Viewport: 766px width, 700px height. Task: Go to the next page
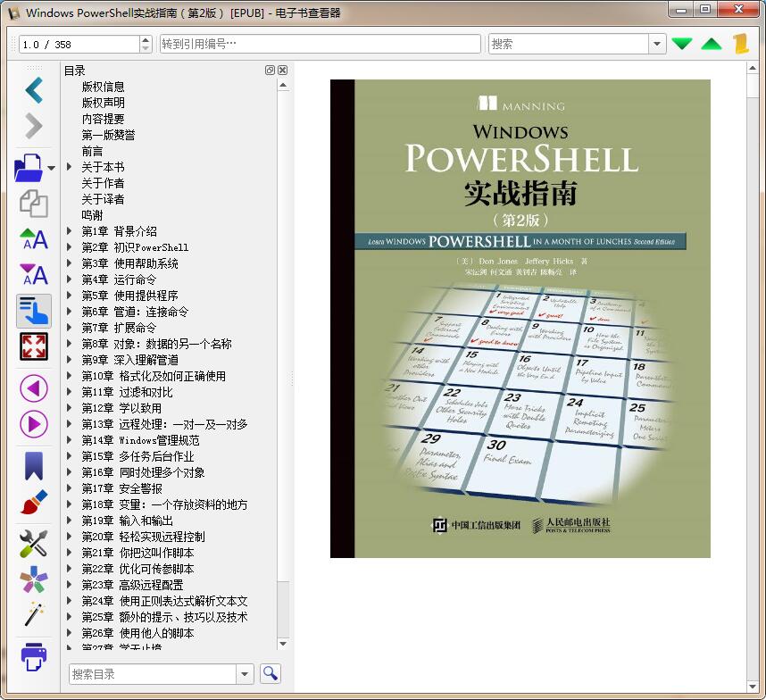34,424
